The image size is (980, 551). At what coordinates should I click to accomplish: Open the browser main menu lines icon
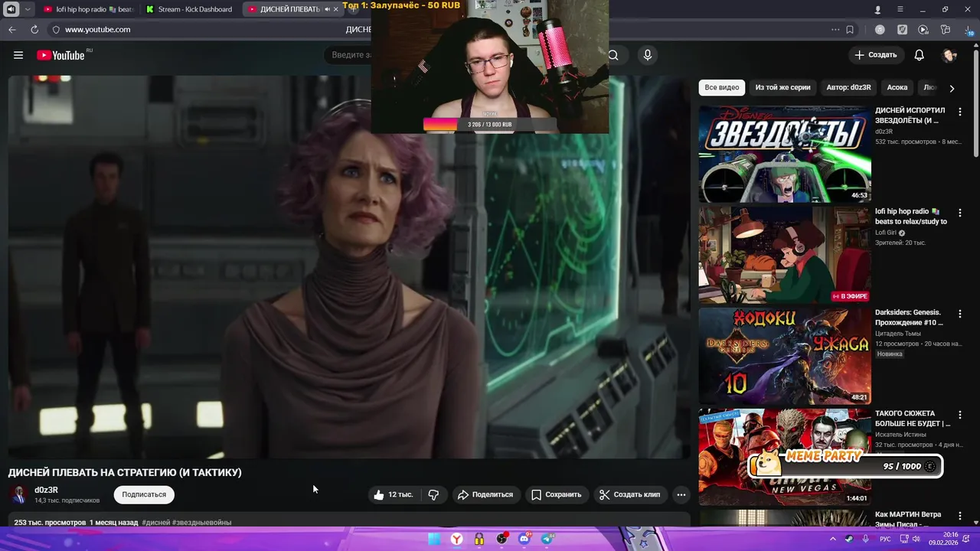click(900, 9)
